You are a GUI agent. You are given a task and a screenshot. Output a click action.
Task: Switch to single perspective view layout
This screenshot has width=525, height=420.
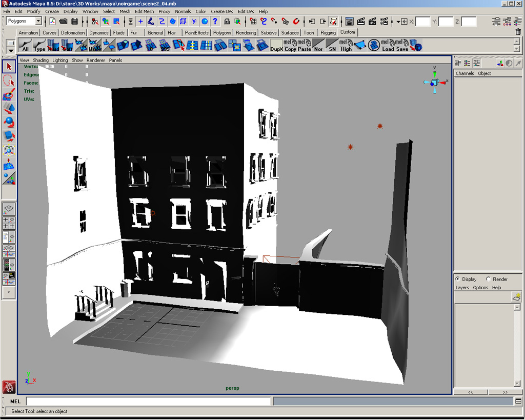click(9, 209)
